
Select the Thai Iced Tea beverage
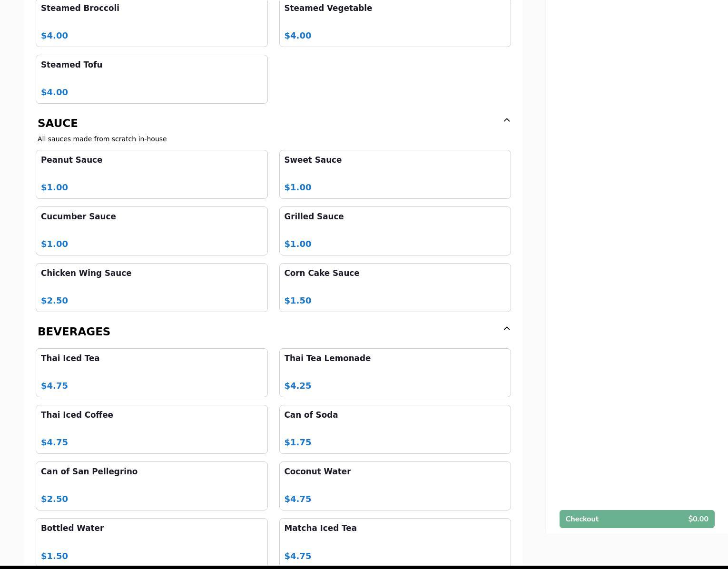tap(151, 373)
